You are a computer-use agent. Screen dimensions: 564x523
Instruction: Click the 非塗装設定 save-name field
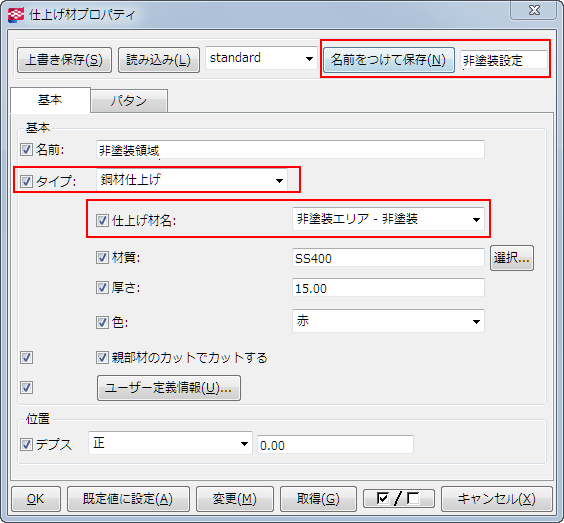pos(503,60)
